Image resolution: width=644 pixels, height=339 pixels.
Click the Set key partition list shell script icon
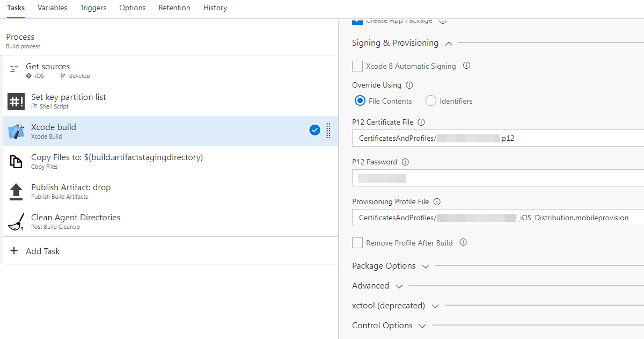click(16, 102)
